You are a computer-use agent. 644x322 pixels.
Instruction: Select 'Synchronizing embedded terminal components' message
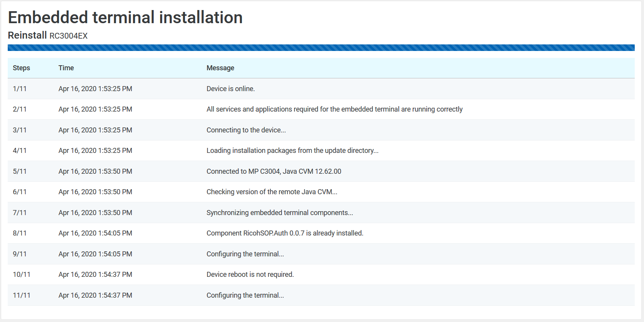[x=279, y=213]
